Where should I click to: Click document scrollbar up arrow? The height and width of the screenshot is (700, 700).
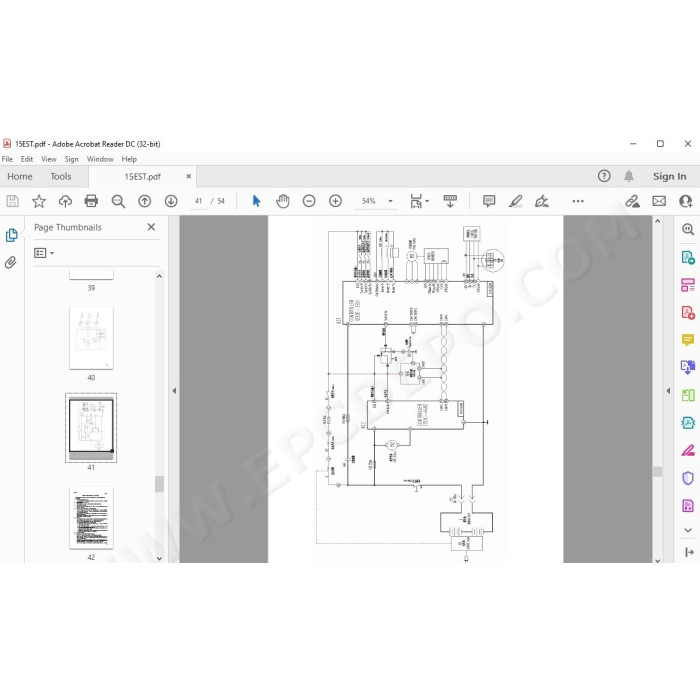click(657, 221)
